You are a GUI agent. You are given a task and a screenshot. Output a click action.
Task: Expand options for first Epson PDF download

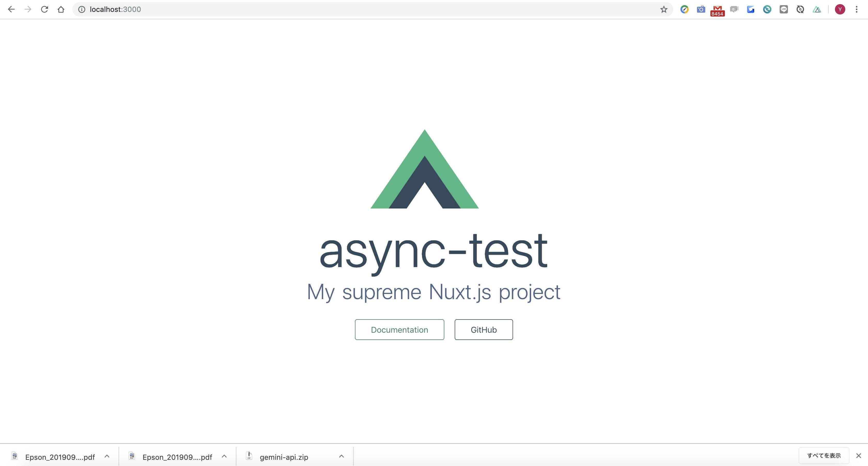point(107,456)
